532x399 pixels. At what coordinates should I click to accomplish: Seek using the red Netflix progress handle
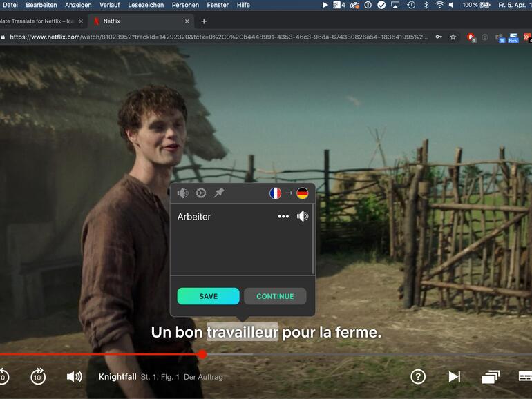[202, 355]
